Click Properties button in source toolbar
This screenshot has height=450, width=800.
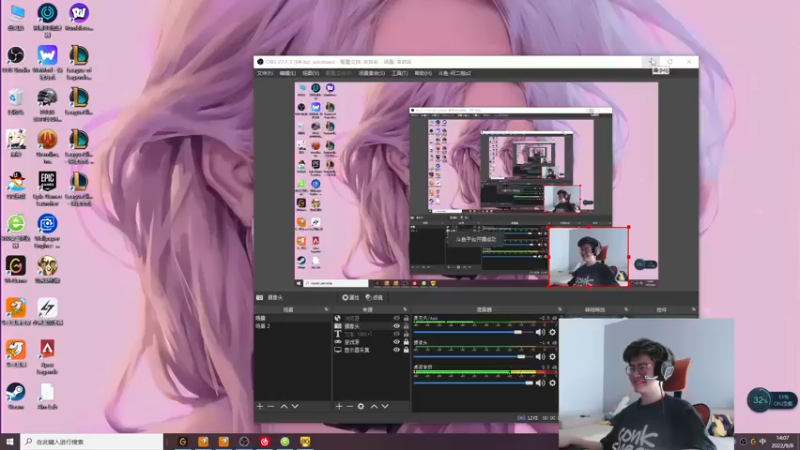pyautogui.click(x=351, y=297)
